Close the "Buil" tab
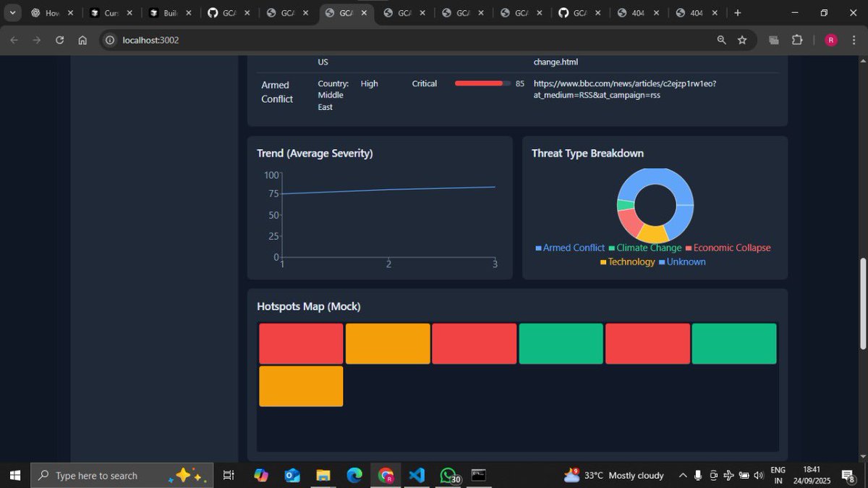Image resolution: width=868 pixels, height=488 pixels. click(x=188, y=13)
